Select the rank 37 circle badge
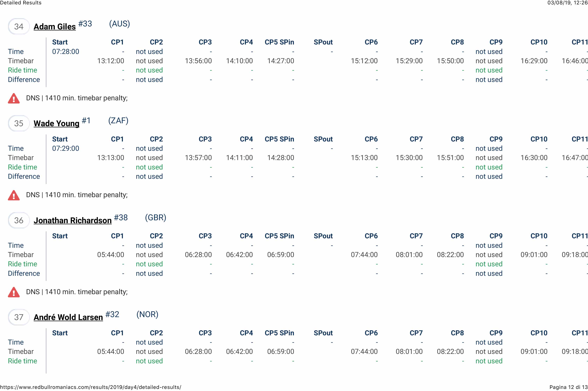Viewport: 588px width, 391px height. tap(19, 317)
